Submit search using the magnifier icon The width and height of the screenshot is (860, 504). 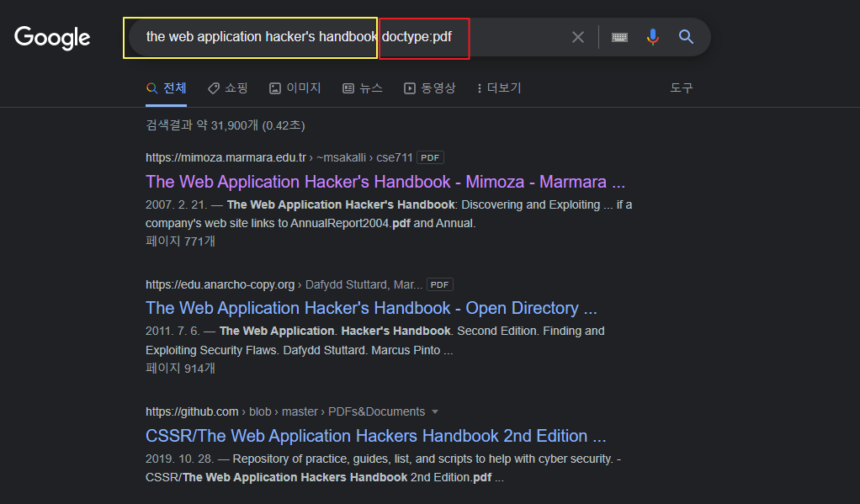click(x=686, y=37)
